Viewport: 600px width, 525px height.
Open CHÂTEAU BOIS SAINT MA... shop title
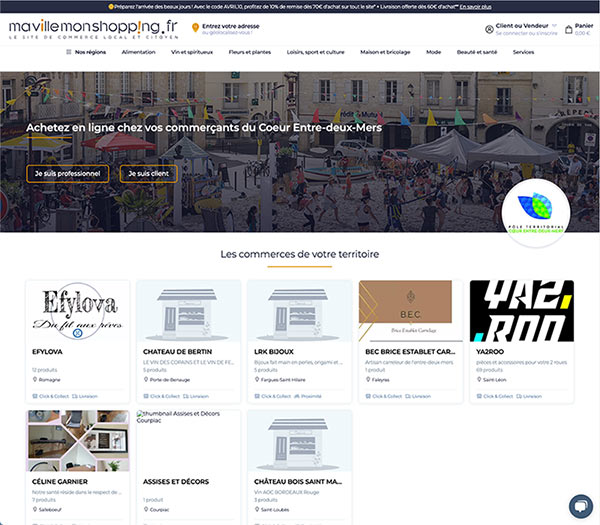click(298, 481)
